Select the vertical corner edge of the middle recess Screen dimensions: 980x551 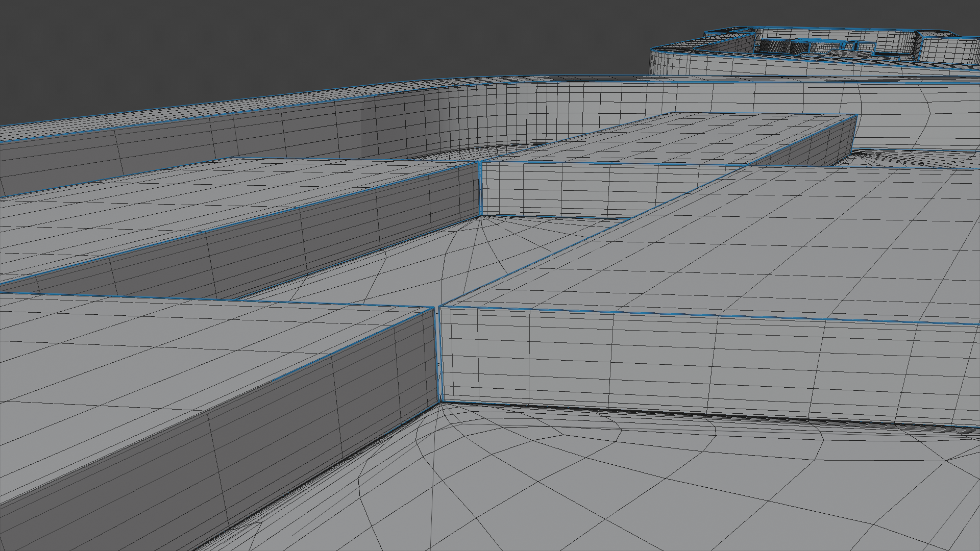tap(480, 189)
